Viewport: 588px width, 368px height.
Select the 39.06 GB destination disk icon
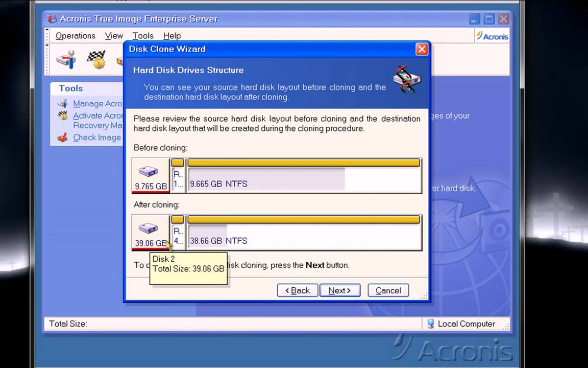tap(151, 233)
